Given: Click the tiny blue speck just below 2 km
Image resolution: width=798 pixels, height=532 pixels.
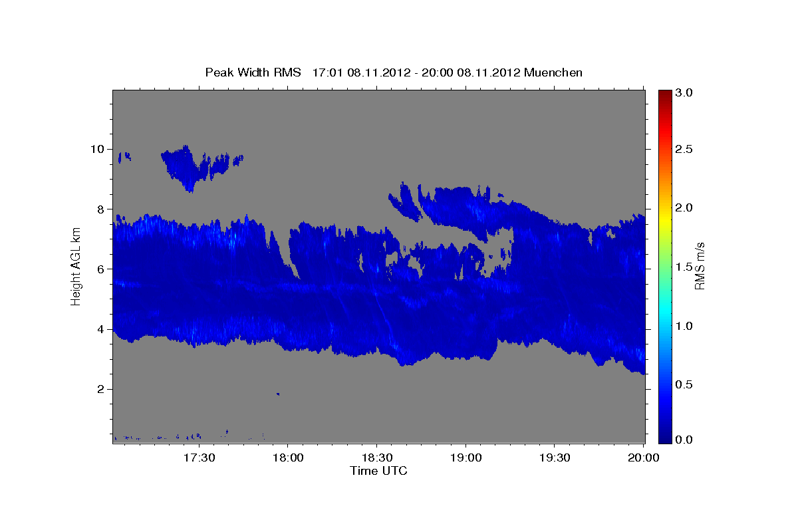Looking at the screenshot, I should click(278, 394).
